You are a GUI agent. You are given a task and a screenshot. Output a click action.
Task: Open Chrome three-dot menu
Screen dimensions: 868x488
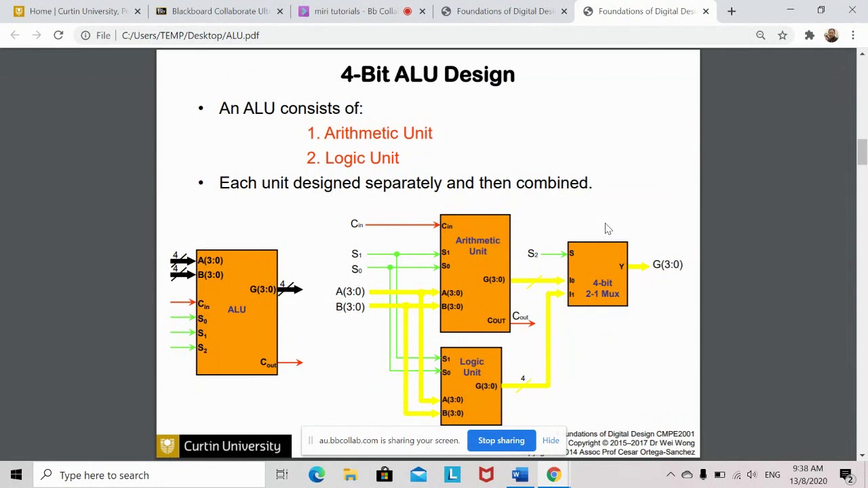pos(853,35)
